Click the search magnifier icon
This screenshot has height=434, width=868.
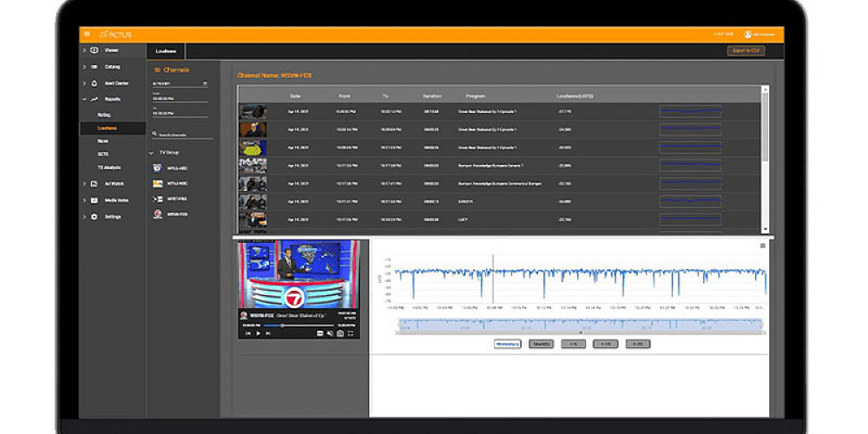[x=155, y=135]
